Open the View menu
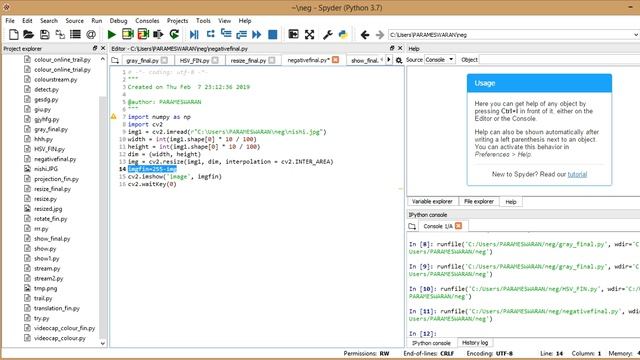 pyautogui.click(x=224, y=20)
